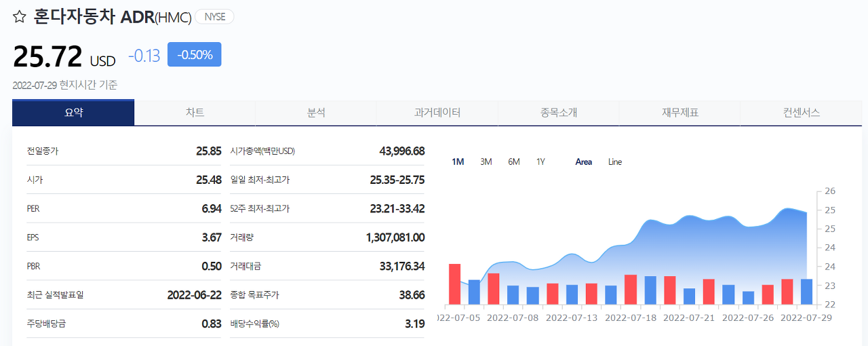Choose the Area chart style

[x=583, y=161]
